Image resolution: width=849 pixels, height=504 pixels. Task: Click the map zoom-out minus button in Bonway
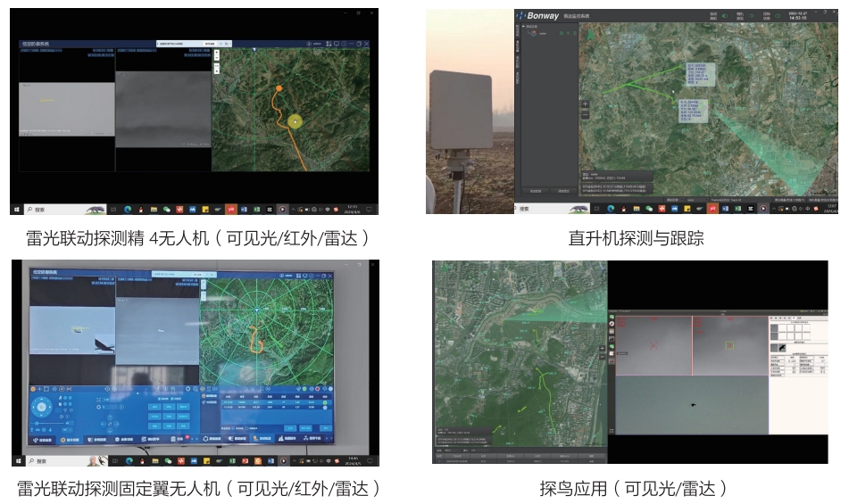pos(586,115)
